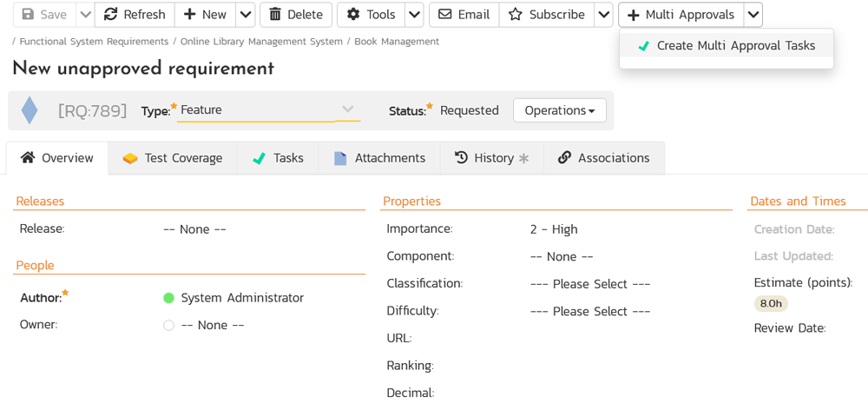
Task: Expand the Save dropdown arrow
Action: click(x=85, y=15)
